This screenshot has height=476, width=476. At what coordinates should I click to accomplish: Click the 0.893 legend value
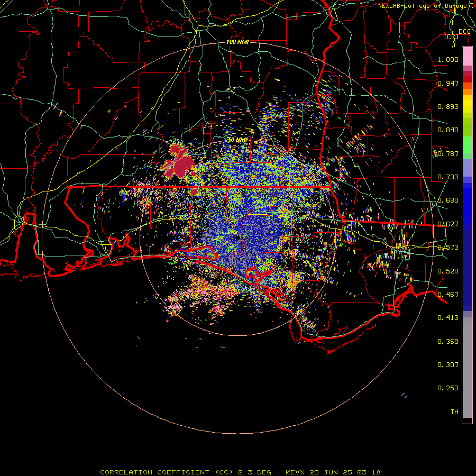(x=448, y=106)
